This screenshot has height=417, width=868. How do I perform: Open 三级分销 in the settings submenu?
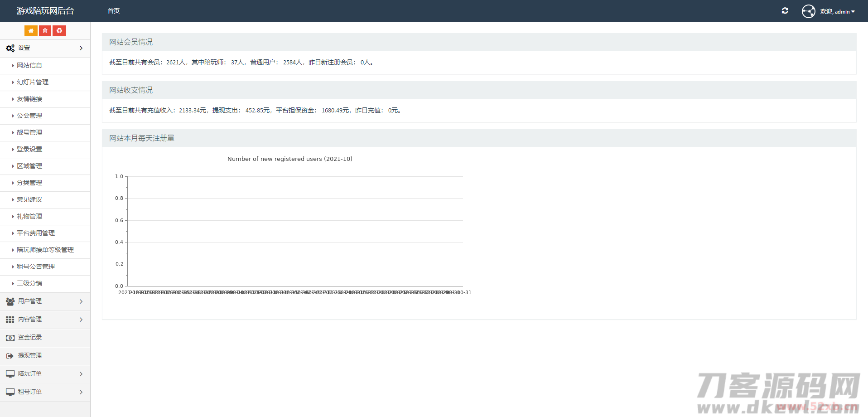[x=29, y=283]
